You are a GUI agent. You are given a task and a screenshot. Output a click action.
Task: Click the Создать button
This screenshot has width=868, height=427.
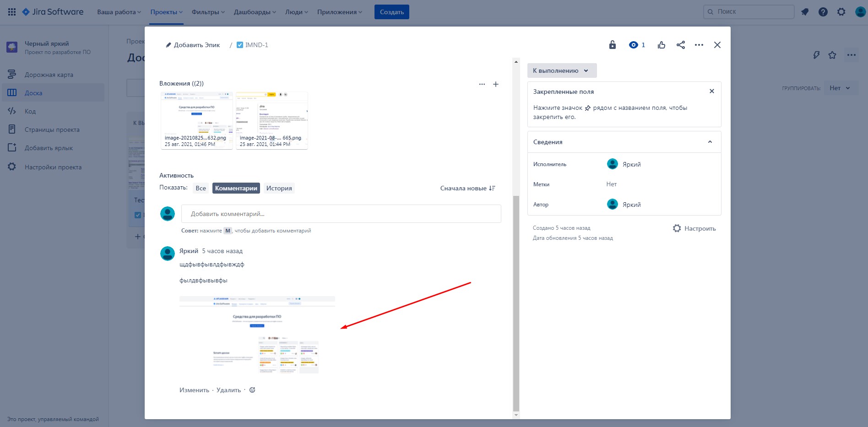pos(392,12)
